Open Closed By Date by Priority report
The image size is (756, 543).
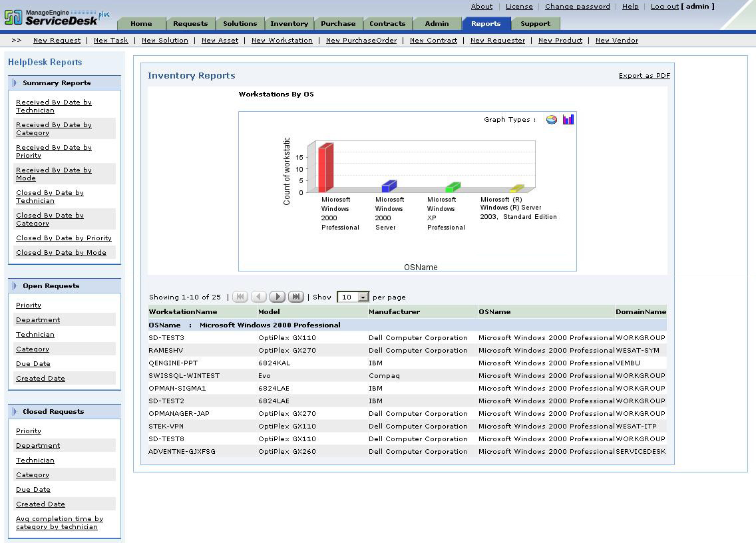pyautogui.click(x=64, y=238)
